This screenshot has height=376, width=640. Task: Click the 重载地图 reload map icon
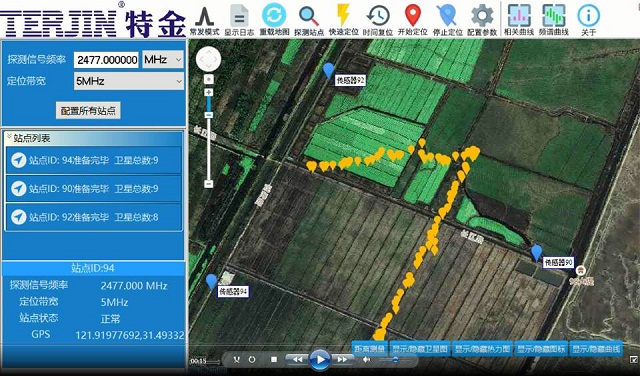pos(274,16)
